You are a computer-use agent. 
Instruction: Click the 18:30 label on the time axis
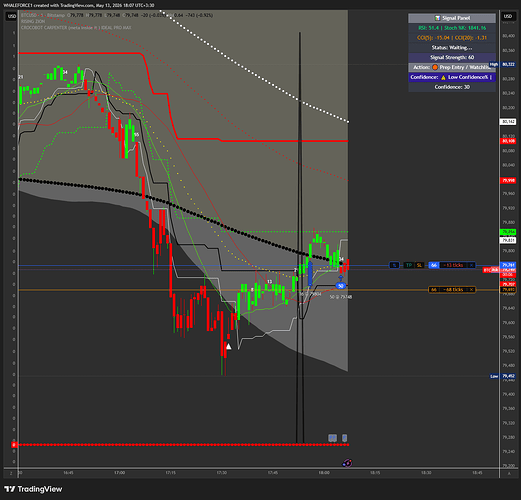tap(426, 473)
